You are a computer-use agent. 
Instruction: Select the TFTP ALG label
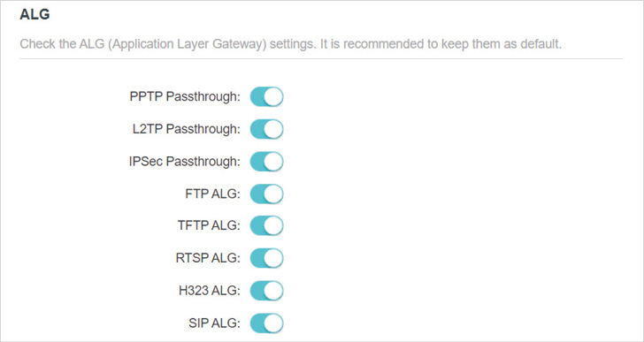(209, 226)
